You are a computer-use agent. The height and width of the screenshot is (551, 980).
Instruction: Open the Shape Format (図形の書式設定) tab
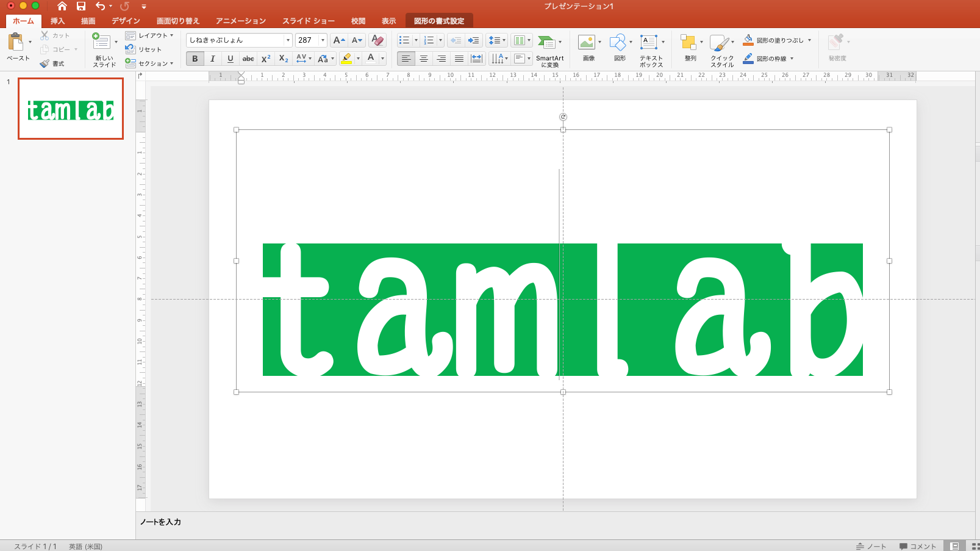439,21
